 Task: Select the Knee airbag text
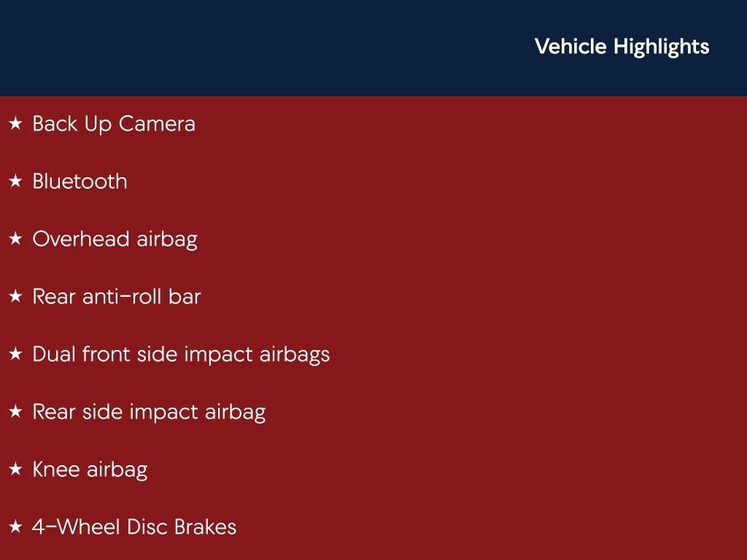click(90, 470)
